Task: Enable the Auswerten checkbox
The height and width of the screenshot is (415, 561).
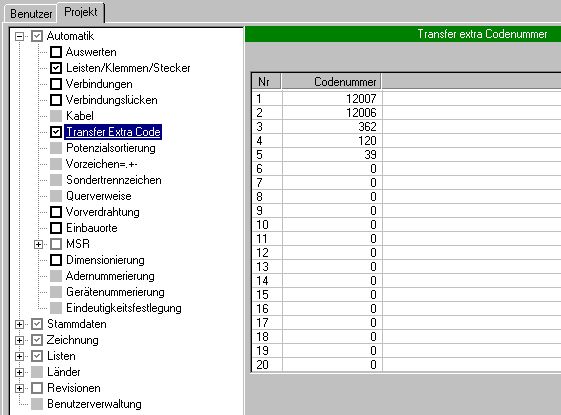Action: click(56, 52)
